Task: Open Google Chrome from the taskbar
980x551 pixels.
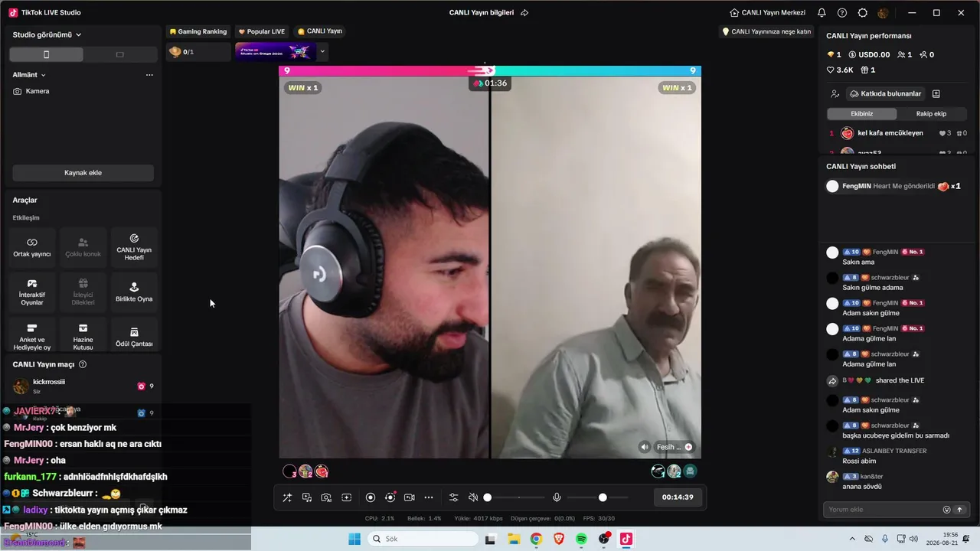Action: point(536,540)
